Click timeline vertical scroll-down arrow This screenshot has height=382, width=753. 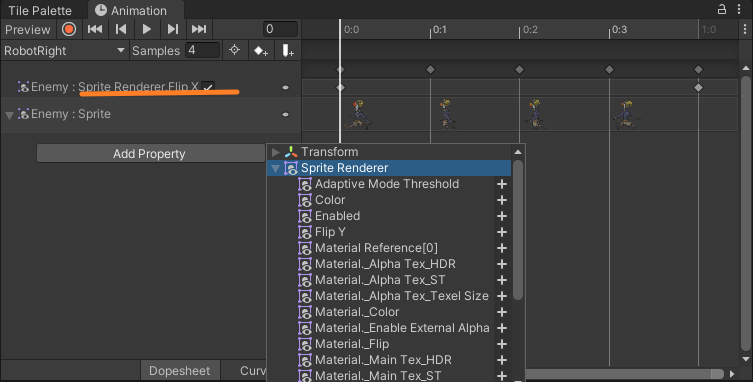pos(745,359)
